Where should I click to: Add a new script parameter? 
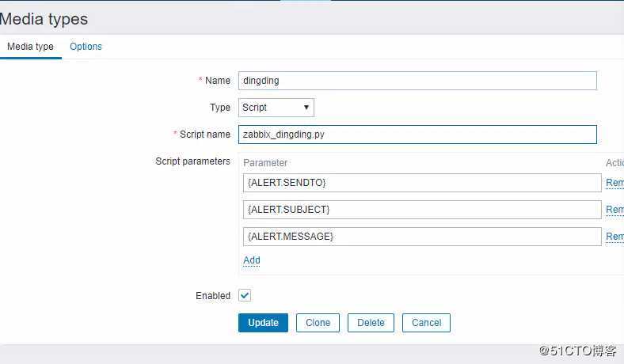click(251, 260)
